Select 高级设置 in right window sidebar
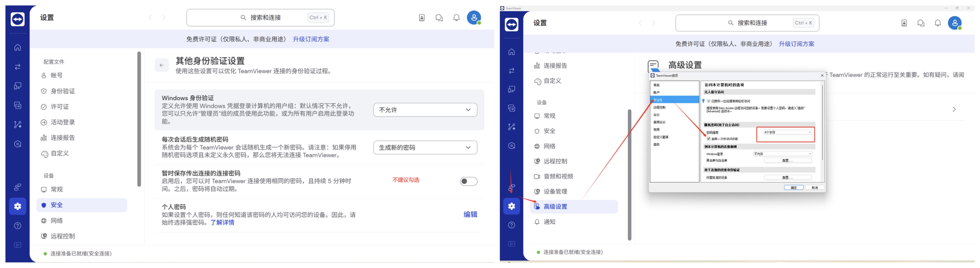This screenshot has width=980, height=268. click(x=574, y=207)
